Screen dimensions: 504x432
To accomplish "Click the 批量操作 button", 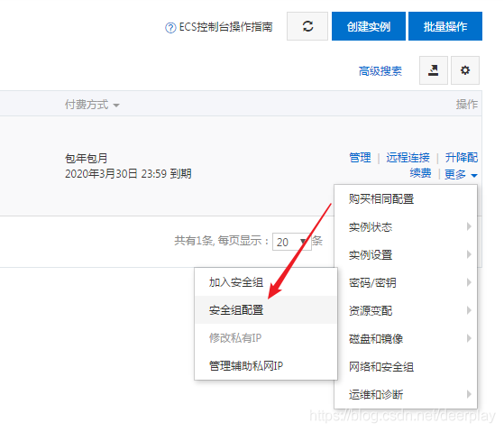I will pyautogui.click(x=445, y=26).
